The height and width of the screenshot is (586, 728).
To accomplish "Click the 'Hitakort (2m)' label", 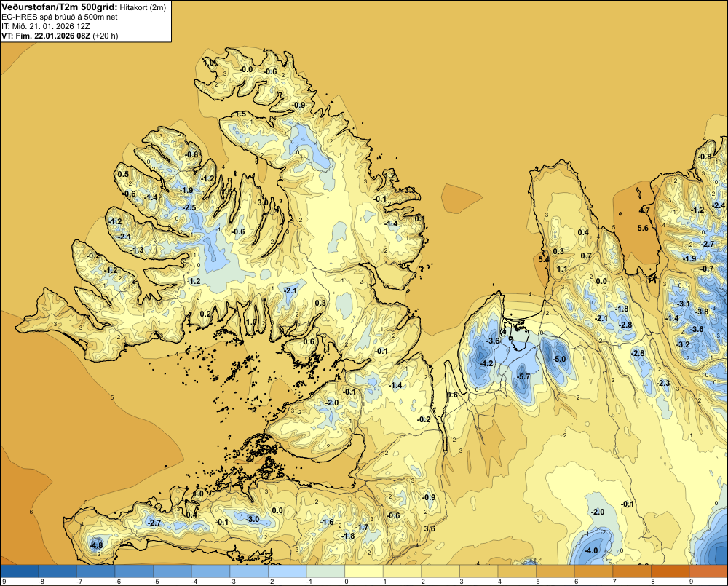I will point(142,7).
